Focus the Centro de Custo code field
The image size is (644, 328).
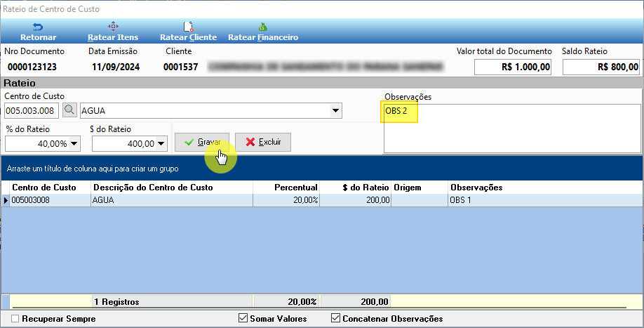[31, 110]
